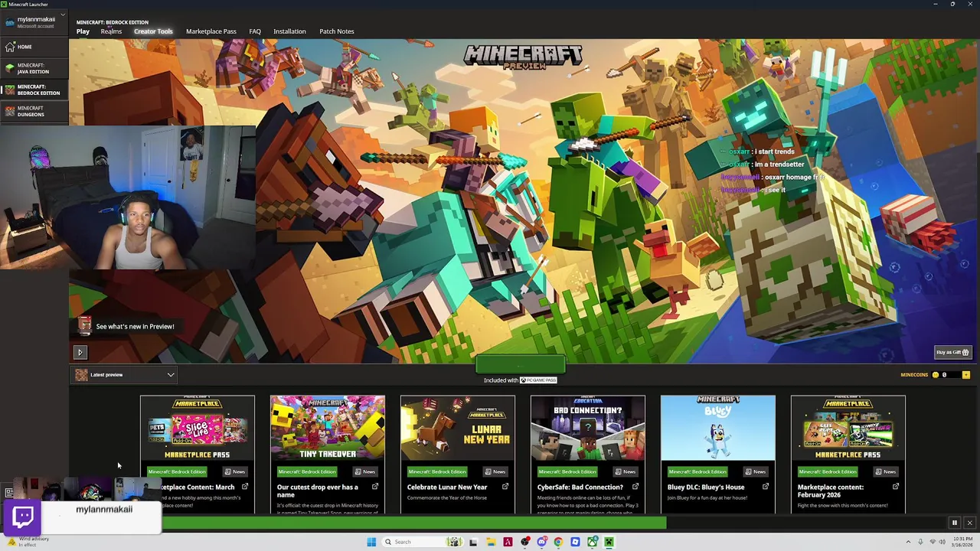Viewport: 980px width, 551px height.
Task: Click the Buy as Gift button
Action: click(953, 352)
